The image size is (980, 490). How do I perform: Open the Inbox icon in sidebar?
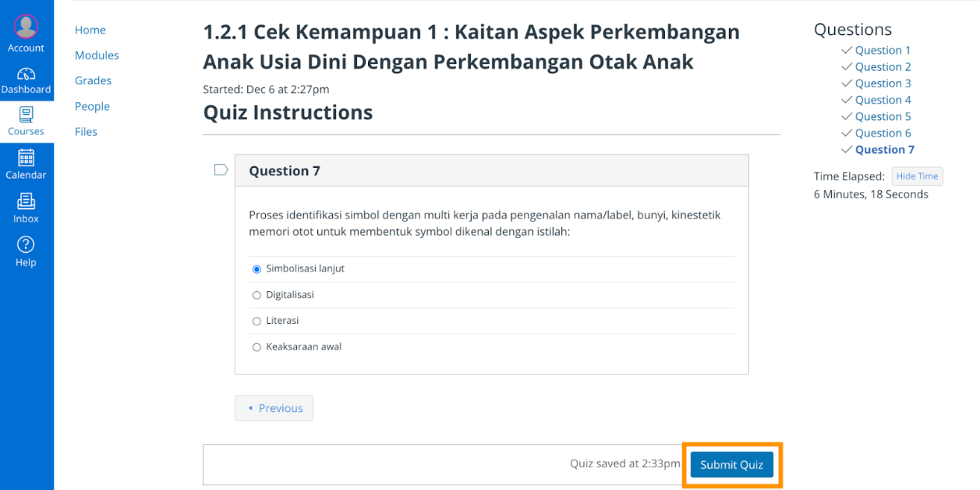point(26,201)
